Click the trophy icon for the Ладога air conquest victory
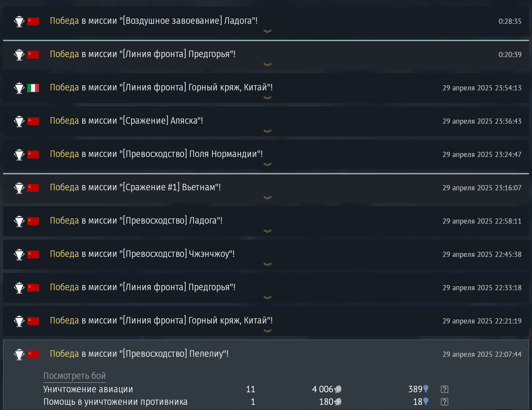Image resolution: width=532 pixels, height=410 pixels. (19, 21)
